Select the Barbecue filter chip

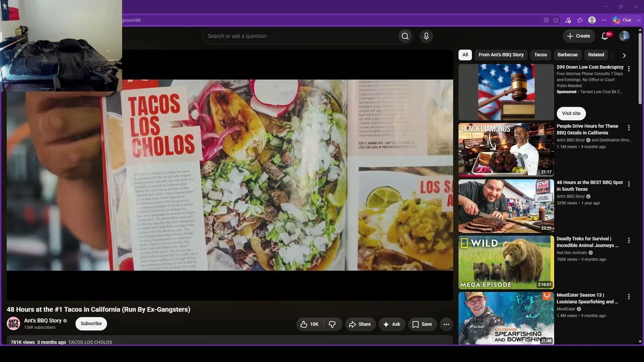pos(568,55)
